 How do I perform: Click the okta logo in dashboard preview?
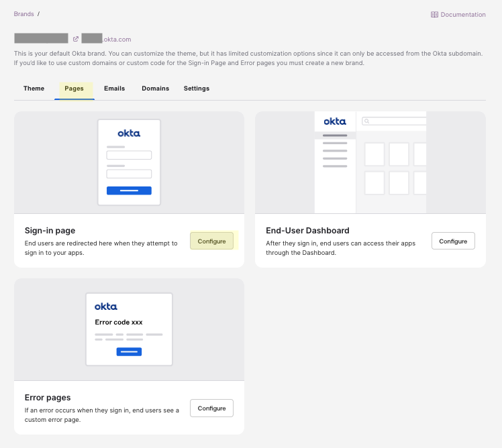point(335,121)
